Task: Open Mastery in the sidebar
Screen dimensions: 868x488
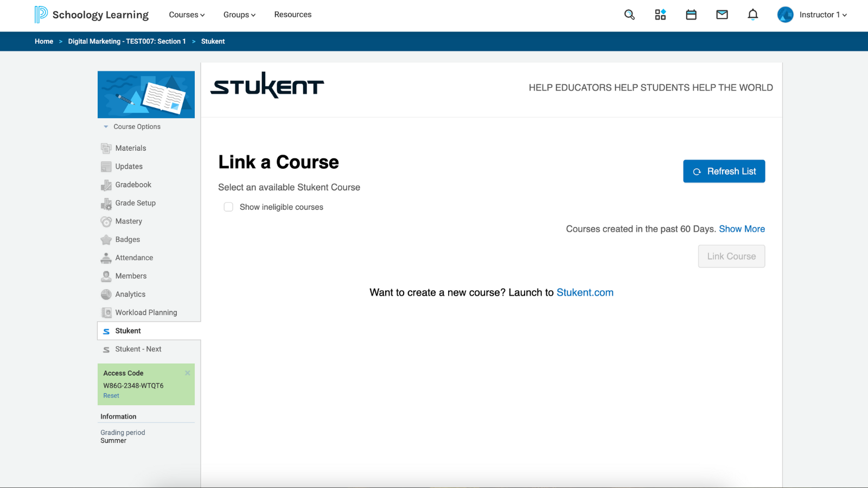Action: pyautogui.click(x=129, y=221)
